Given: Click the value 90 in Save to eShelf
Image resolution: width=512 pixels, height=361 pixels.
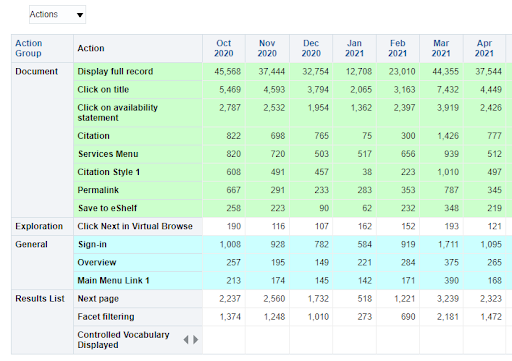Looking at the screenshot, I should point(324,208).
